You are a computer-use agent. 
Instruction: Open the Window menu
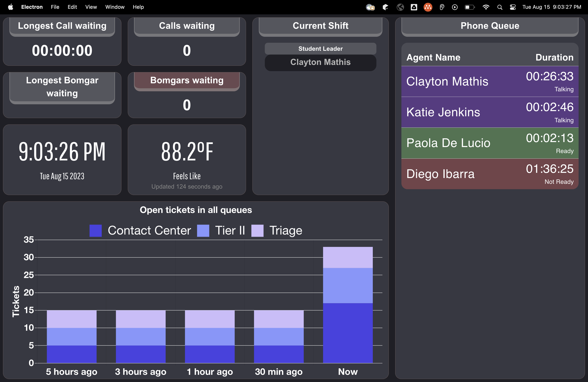pyautogui.click(x=115, y=7)
